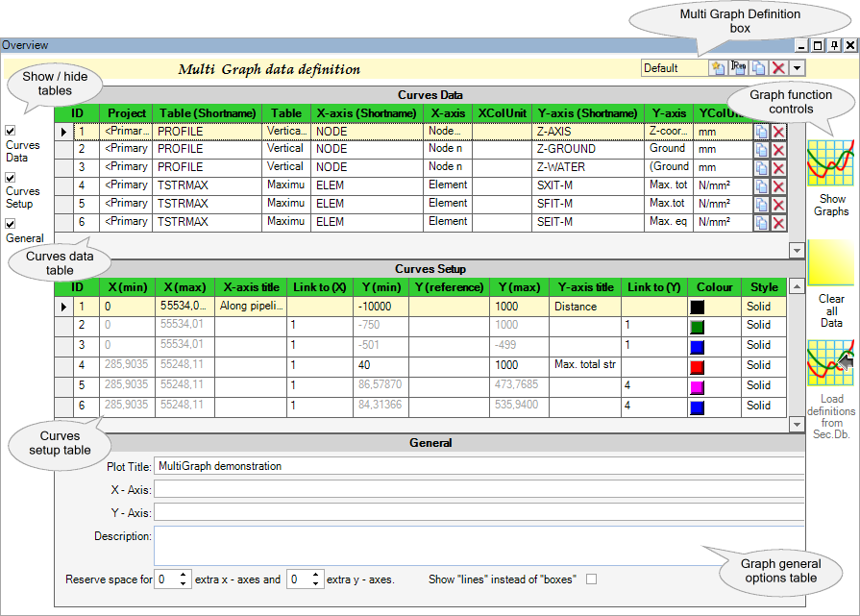Delete curve row with SXIT-M
This screenshot has height=616, width=860.
[x=778, y=185]
